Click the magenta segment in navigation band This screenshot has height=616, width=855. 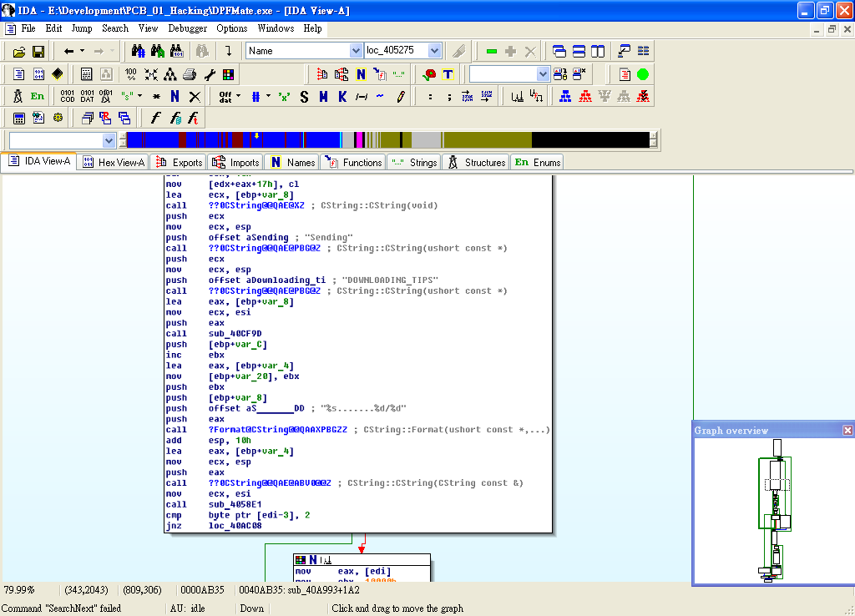[x=359, y=140]
